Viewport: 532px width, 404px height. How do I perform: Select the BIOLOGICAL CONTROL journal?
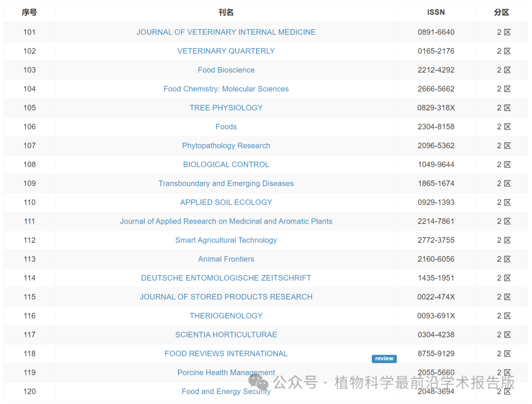[x=226, y=165]
